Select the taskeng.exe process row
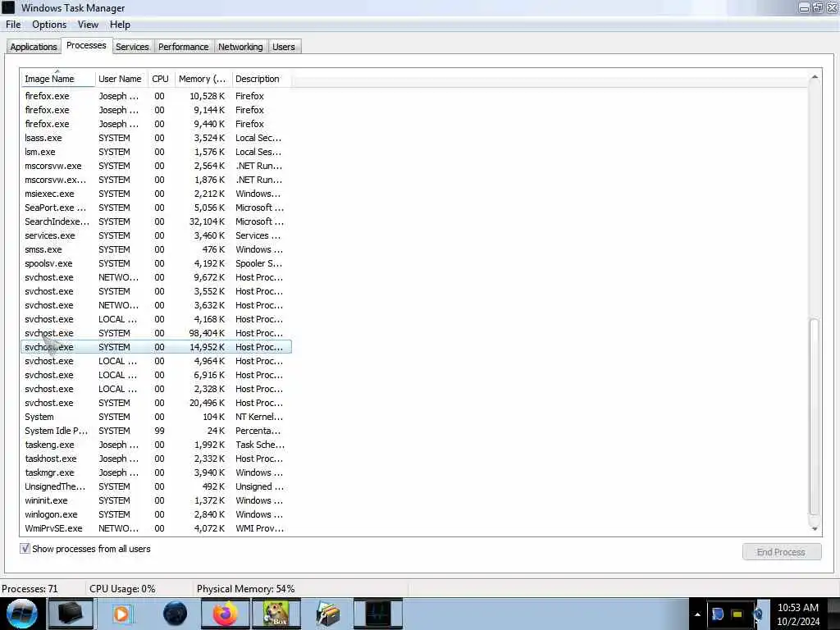The height and width of the screenshot is (630, 840). click(156, 444)
